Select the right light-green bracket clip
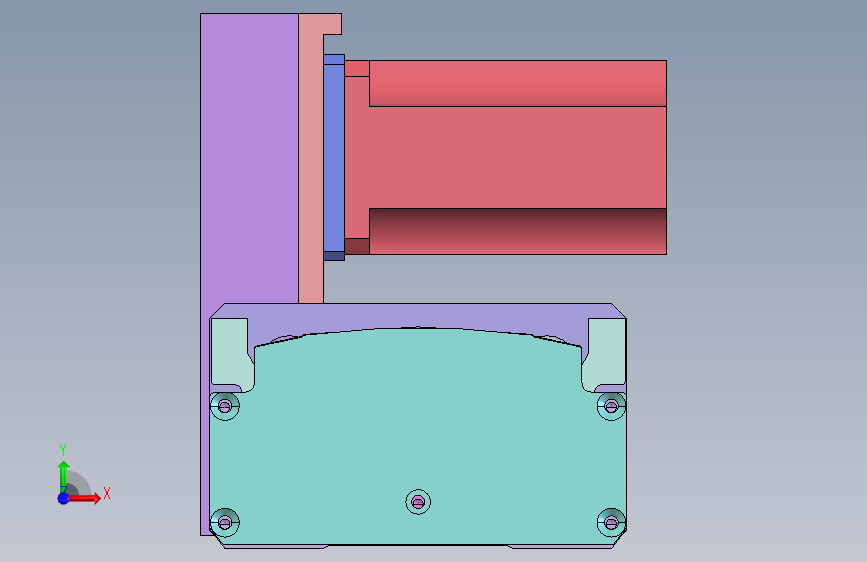Screen dimensions: 867x562 click(x=605, y=353)
